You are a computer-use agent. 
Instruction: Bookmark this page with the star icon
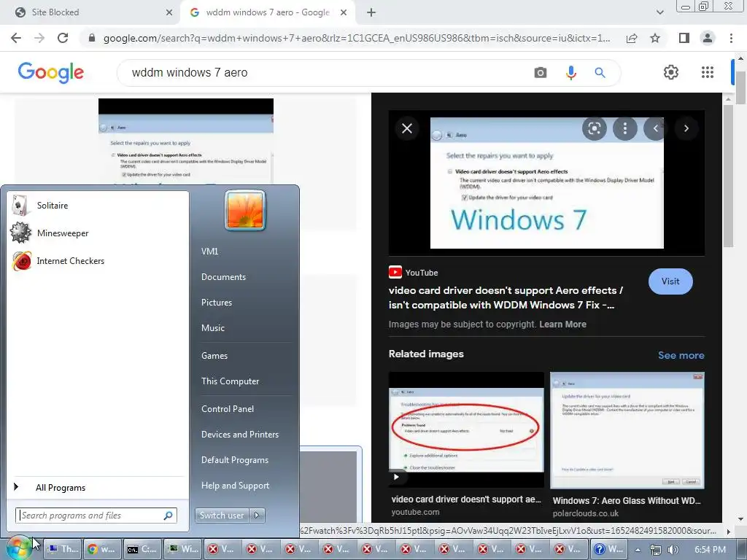[x=655, y=38]
